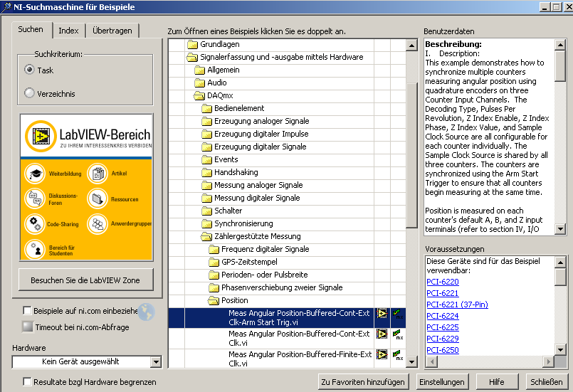Enable Beispiele auf ni.com einbeziehen checkbox
The image size is (573, 392).
[x=27, y=310]
